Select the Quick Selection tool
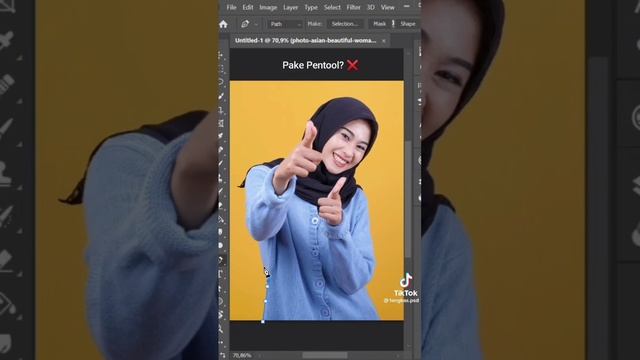The height and width of the screenshot is (360, 640). pyautogui.click(x=221, y=96)
